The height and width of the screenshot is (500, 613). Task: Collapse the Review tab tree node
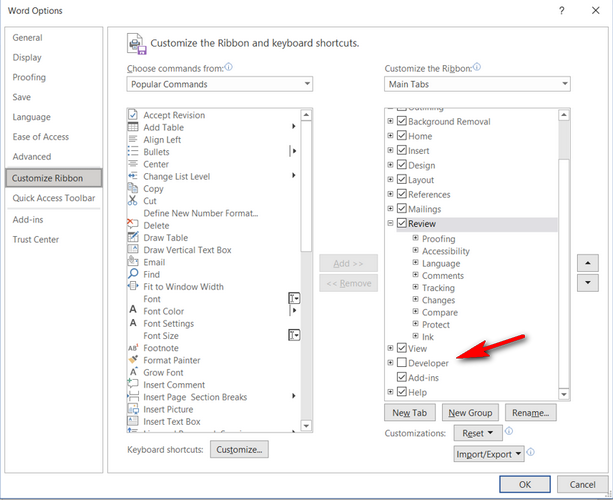[390, 223]
